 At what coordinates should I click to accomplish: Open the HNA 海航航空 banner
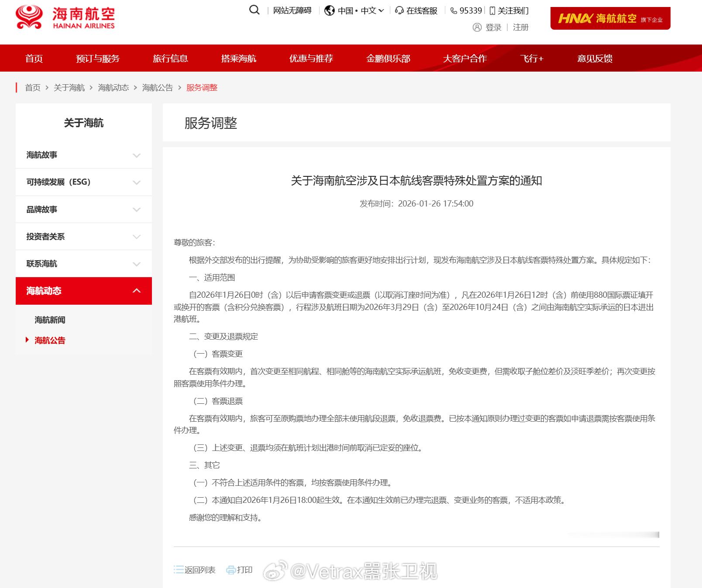(610, 18)
